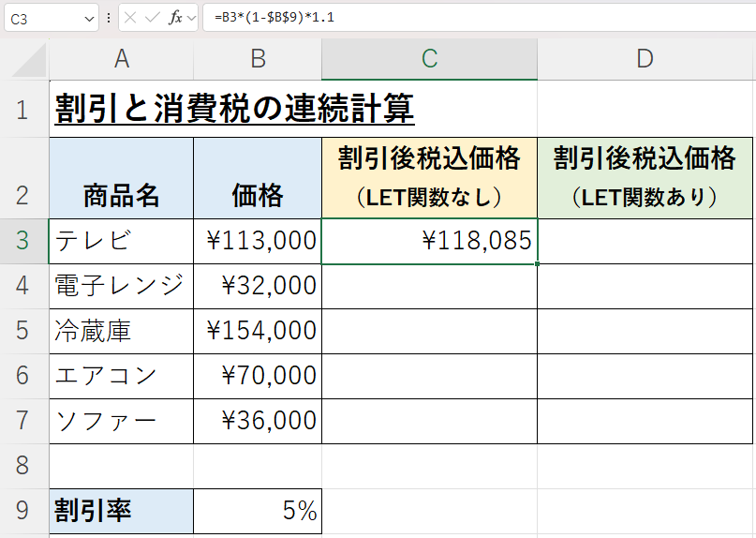Viewport: 756px width, 538px height.
Task: Select column A header
Action: pos(122,59)
